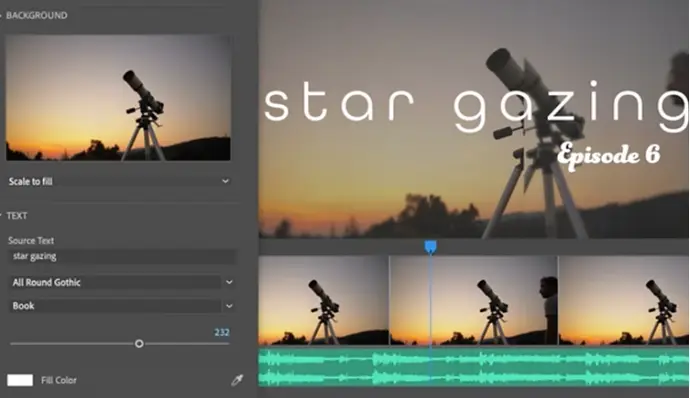690x398 pixels.
Task: Click the font size value 232
Action: pyautogui.click(x=222, y=332)
